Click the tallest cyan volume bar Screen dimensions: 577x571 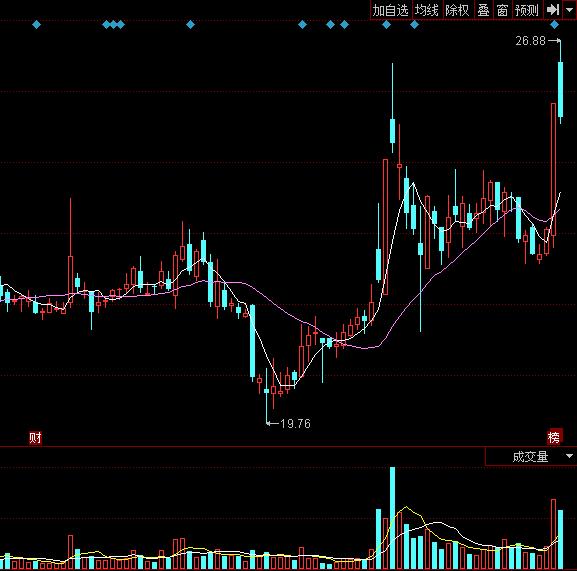(393, 518)
